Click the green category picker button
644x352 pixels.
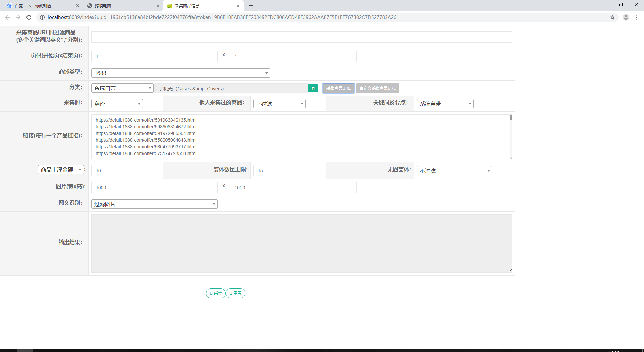tap(313, 88)
